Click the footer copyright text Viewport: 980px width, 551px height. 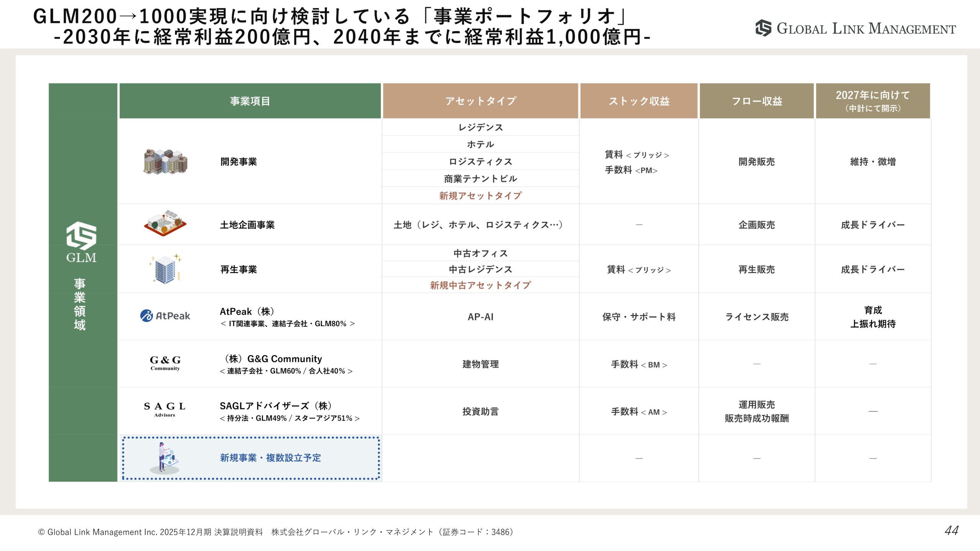click(x=276, y=532)
